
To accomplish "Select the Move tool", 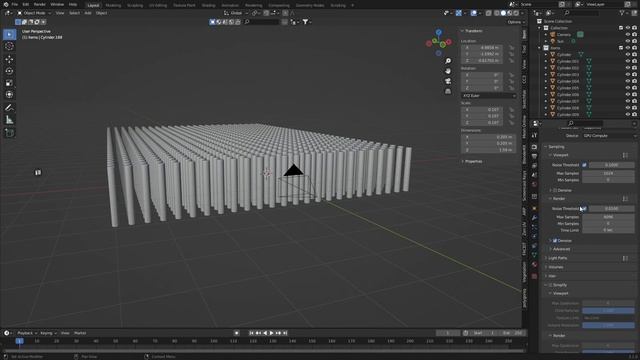I will click(x=9, y=59).
